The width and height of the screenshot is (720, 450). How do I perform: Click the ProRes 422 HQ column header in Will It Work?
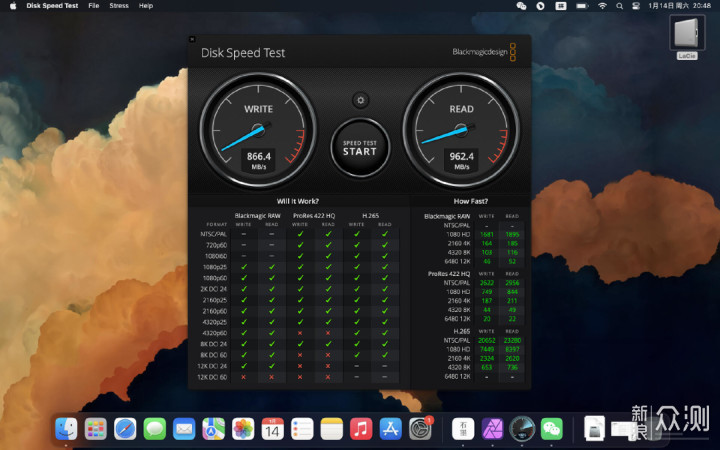[x=314, y=215]
